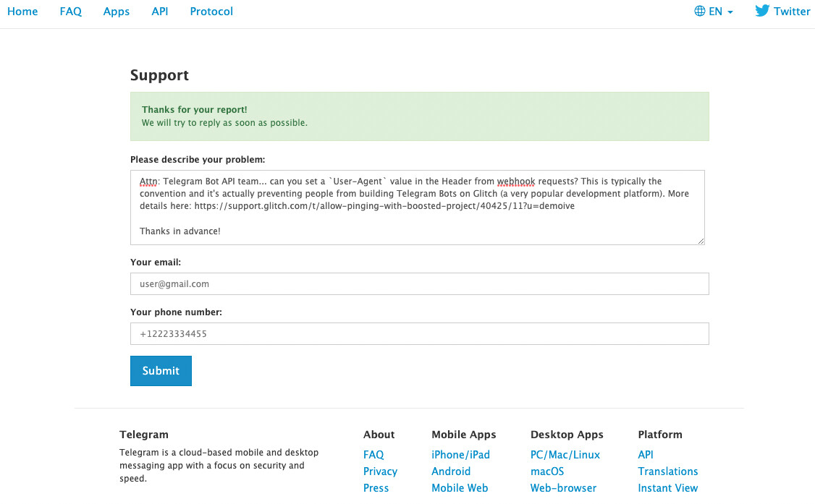The height and width of the screenshot is (504, 815).
Task: Open the Apps nav item
Action: [x=117, y=12]
